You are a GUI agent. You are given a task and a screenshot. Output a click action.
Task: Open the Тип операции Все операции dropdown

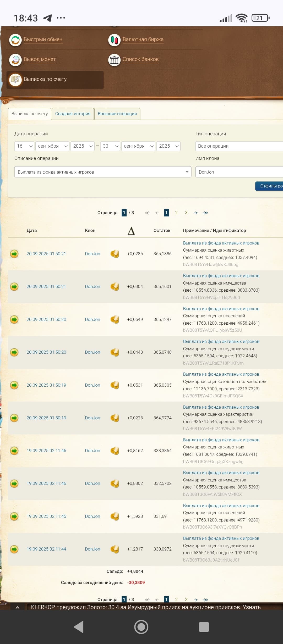238,146
